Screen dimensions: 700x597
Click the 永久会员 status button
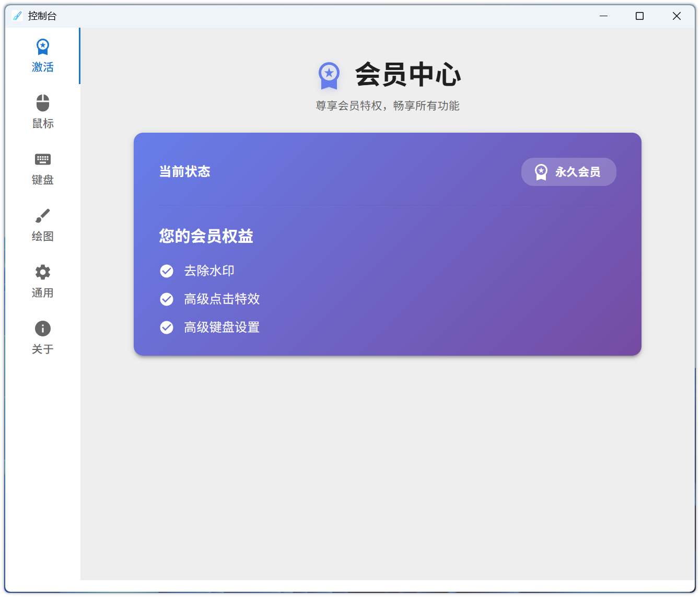(x=568, y=171)
